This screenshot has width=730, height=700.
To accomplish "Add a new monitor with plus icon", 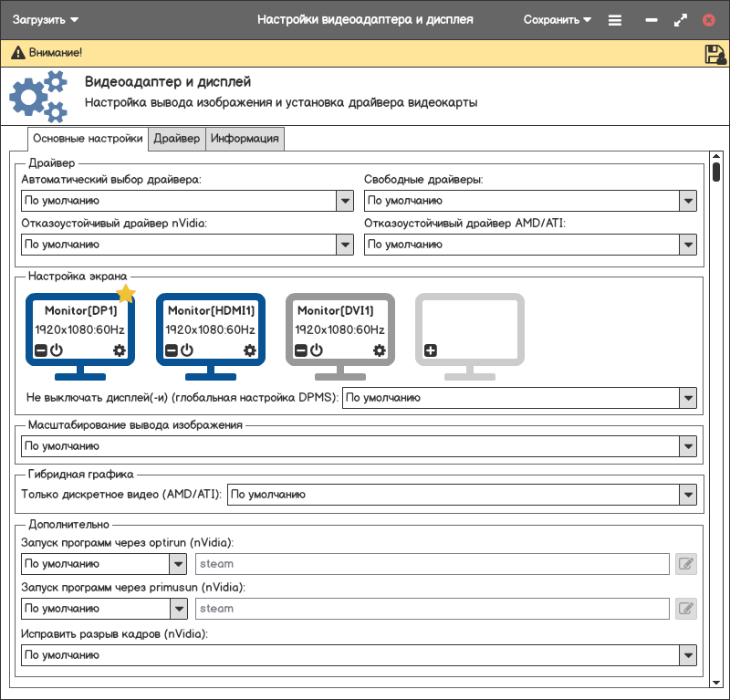I will 431,350.
